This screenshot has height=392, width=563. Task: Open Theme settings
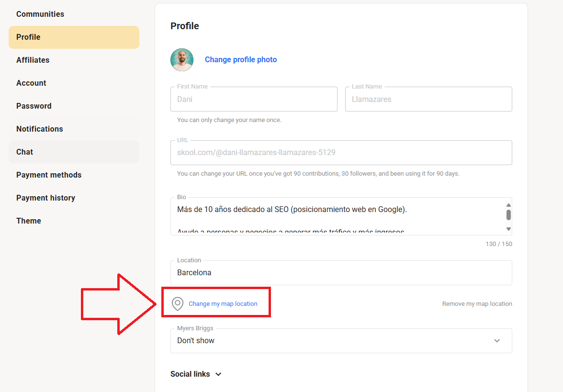pos(29,221)
